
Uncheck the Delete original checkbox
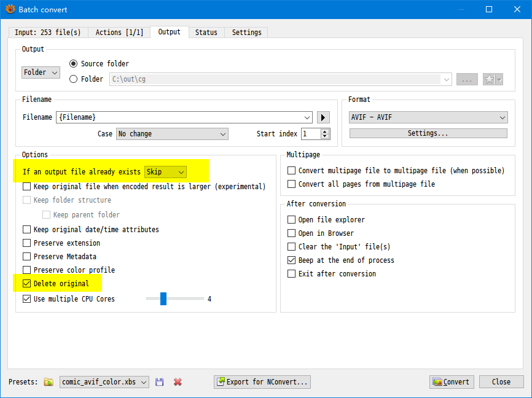coord(26,284)
